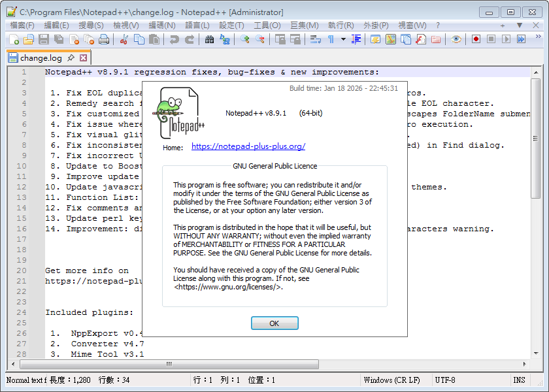Close the change.log tab
This screenshot has height=392, width=549.
[84, 57]
